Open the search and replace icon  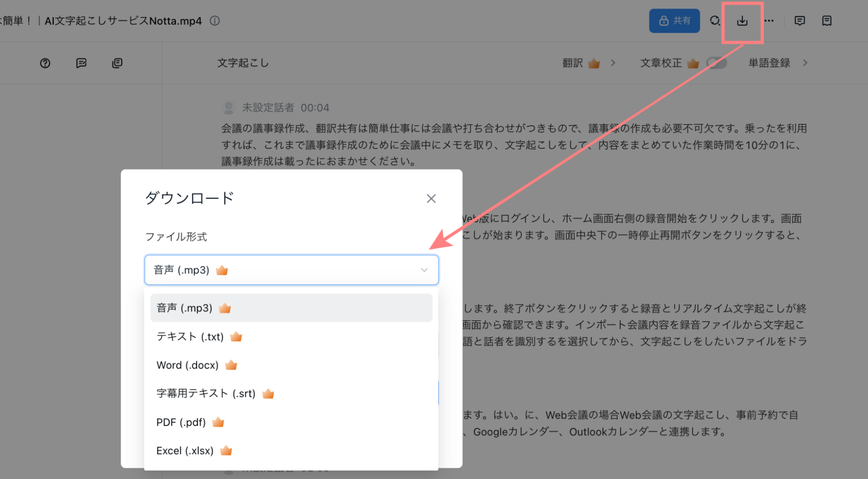point(715,21)
